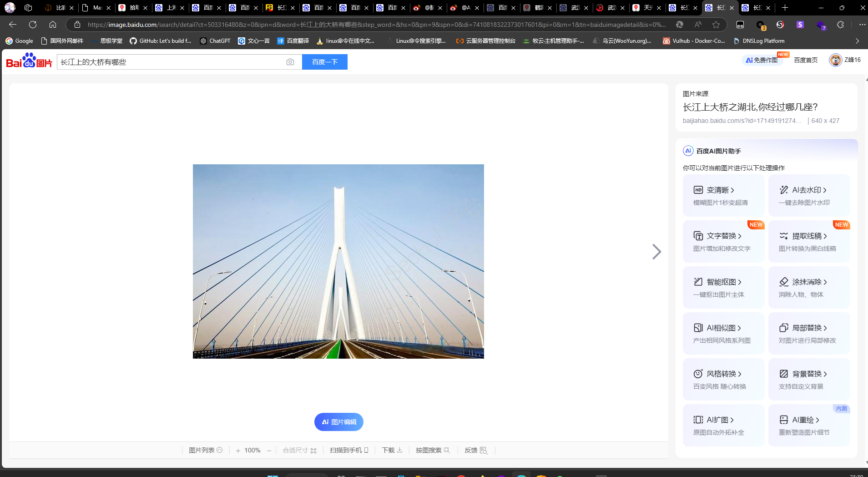Select 背景替换 background replacement

click(809, 379)
